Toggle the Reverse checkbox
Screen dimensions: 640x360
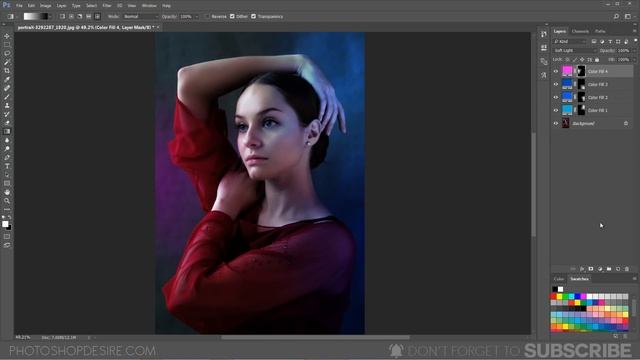pyautogui.click(x=207, y=16)
